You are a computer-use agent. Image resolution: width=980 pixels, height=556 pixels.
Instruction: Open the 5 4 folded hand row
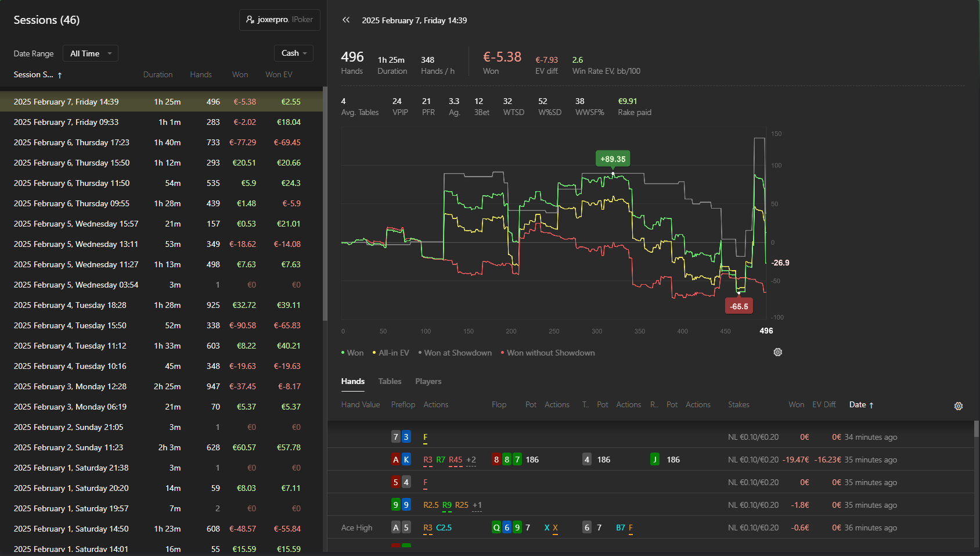point(650,482)
